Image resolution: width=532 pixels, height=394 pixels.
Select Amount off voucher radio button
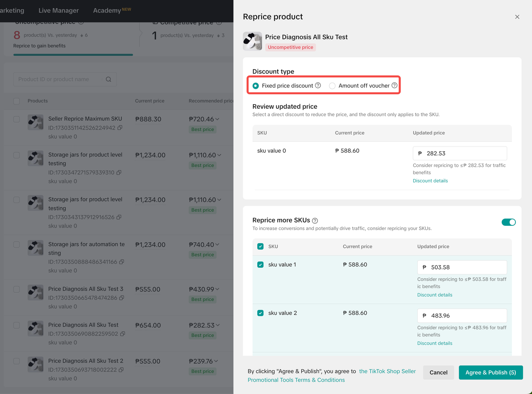pos(332,86)
